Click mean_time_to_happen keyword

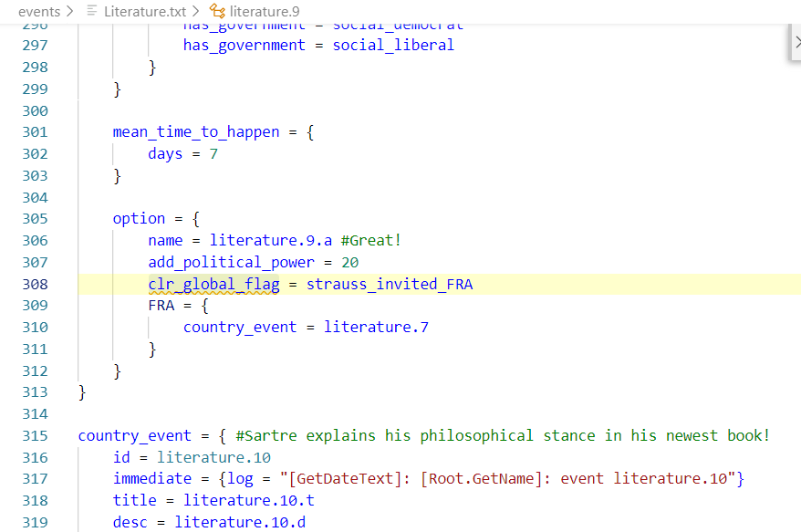[196, 132]
